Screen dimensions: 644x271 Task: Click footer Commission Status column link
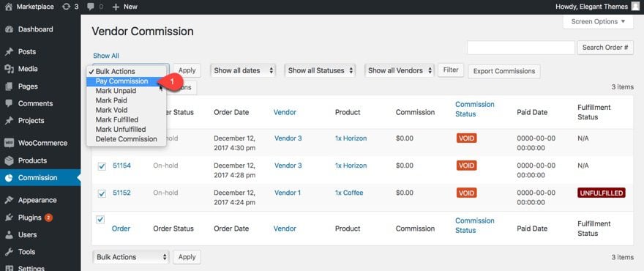click(x=474, y=226)
